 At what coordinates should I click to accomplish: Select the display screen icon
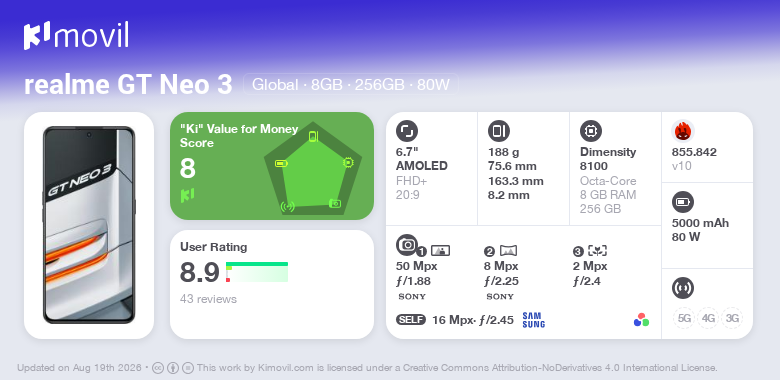point(407,131)
